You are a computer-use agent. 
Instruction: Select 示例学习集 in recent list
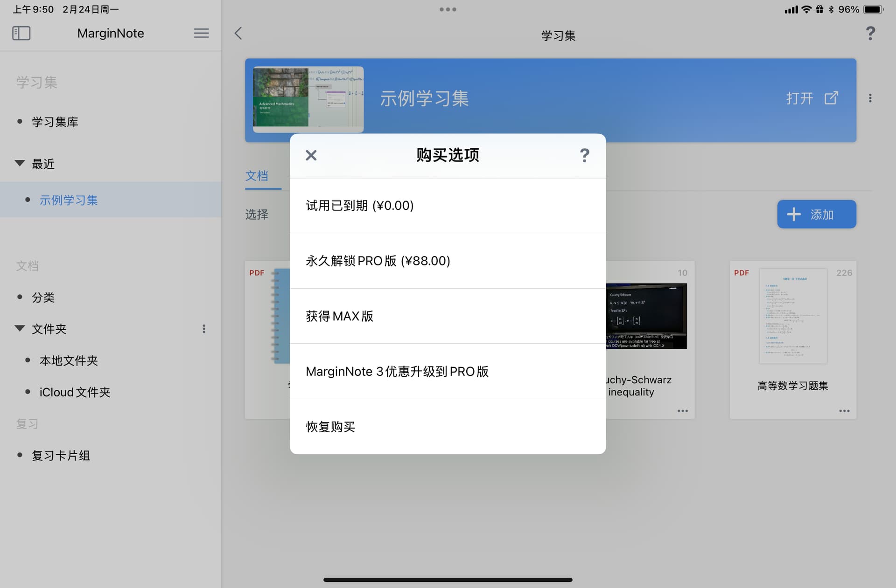111,200
